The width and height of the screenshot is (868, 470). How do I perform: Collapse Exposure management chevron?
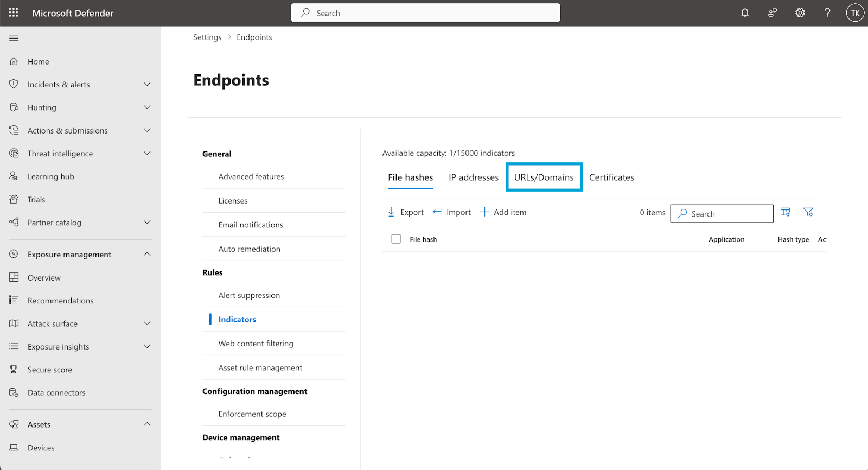(x=147, y=254)
